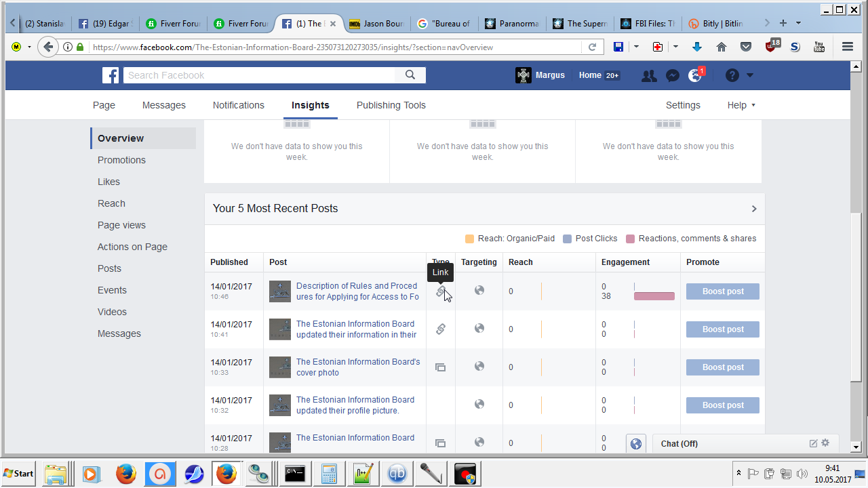Click the Facebook logo icon
Image resolution: width=868 pixels, height=488 pixels.
tap(111, 75)
